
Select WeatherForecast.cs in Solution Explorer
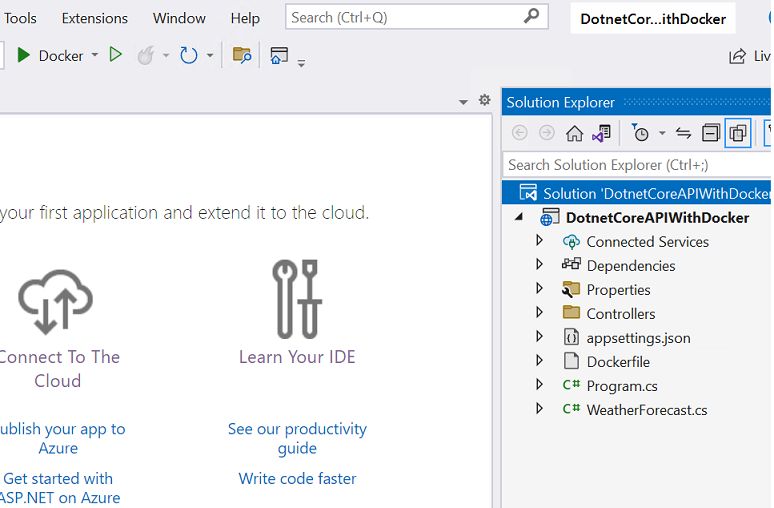coord(647,410)
